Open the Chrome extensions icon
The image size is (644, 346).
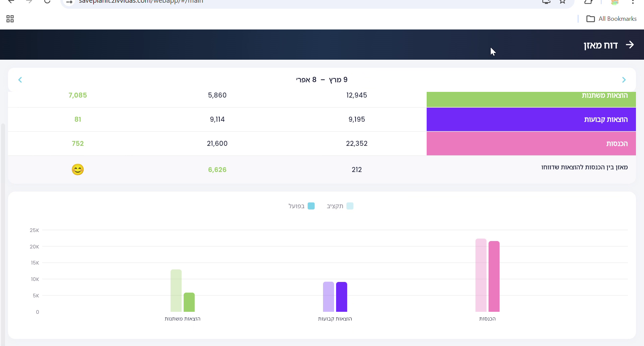[x=588, y=2]
